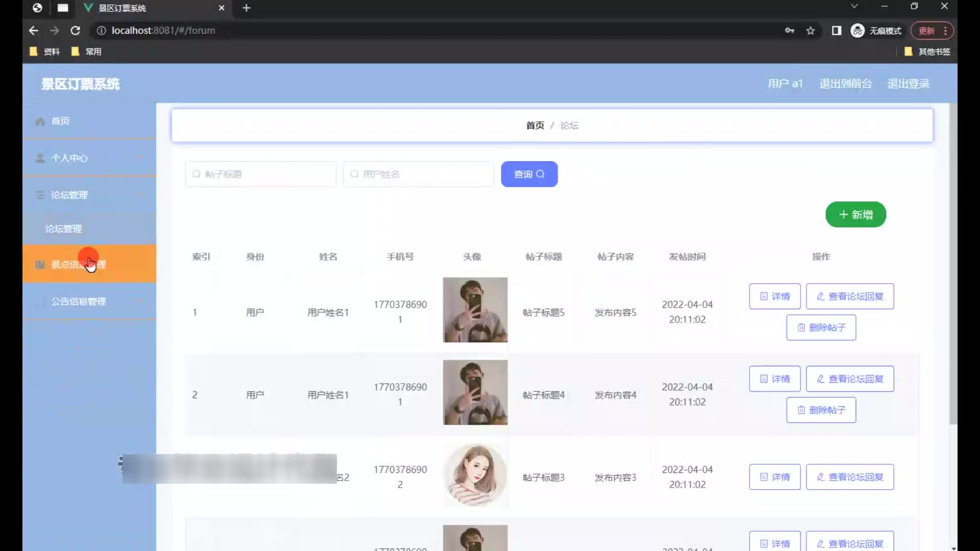Click the blue 查询 search button
The image size is (980, 551).
click(x=529, y=174)
